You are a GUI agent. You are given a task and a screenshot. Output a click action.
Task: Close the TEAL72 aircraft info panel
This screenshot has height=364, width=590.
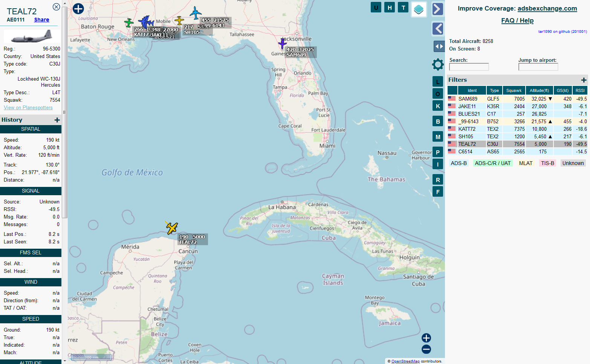point(56,7)
